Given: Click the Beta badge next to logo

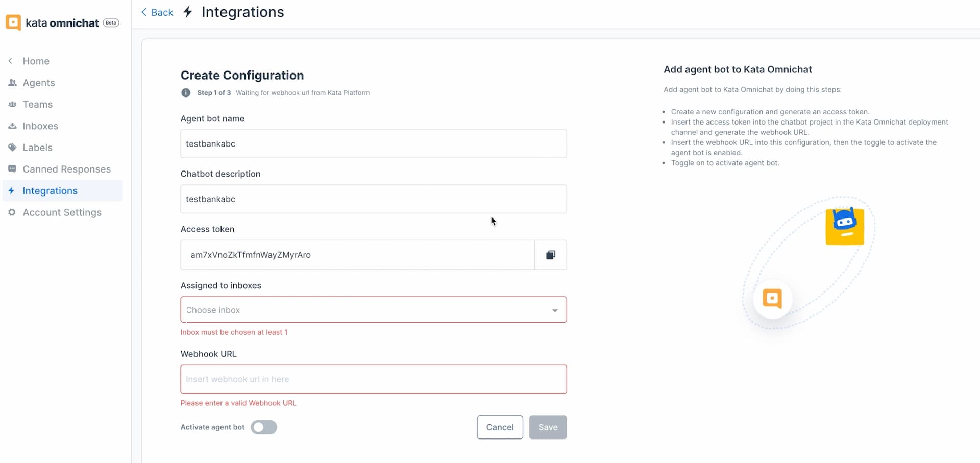Looking at the screenshot, I should pos(111,22).
